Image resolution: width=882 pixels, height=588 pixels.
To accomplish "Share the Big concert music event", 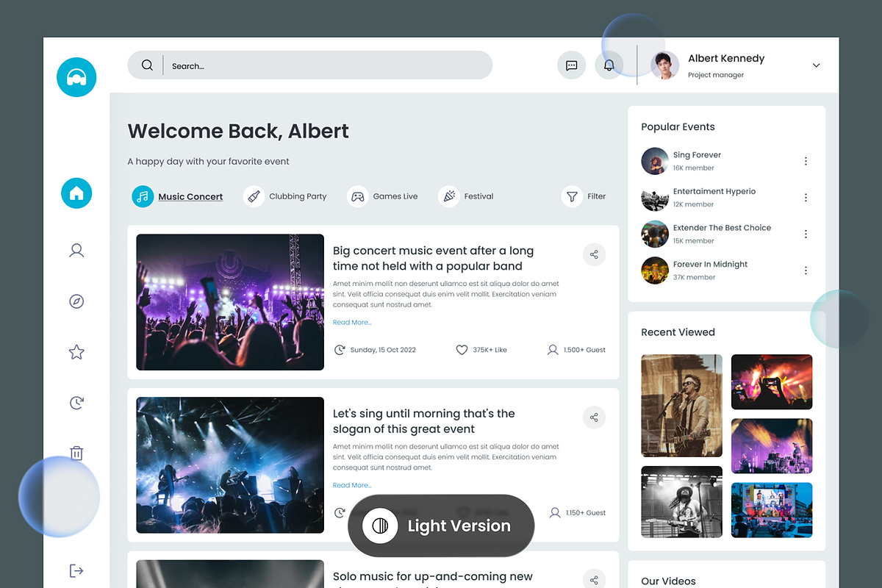I will tap(594, 254).
